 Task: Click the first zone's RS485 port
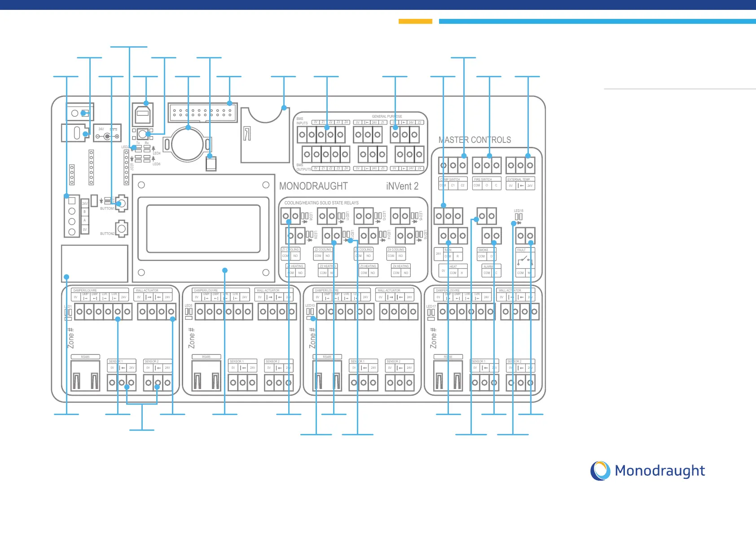tap(85, 376)
